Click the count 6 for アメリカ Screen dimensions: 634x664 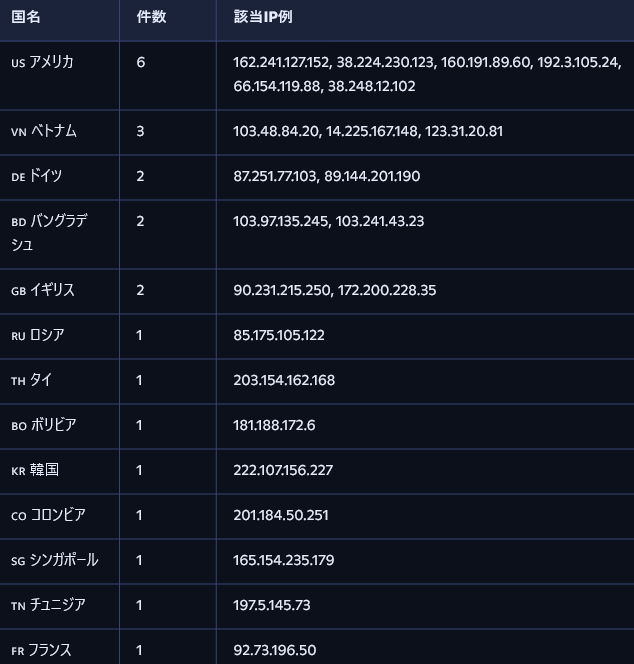click(x=141, y=62)
